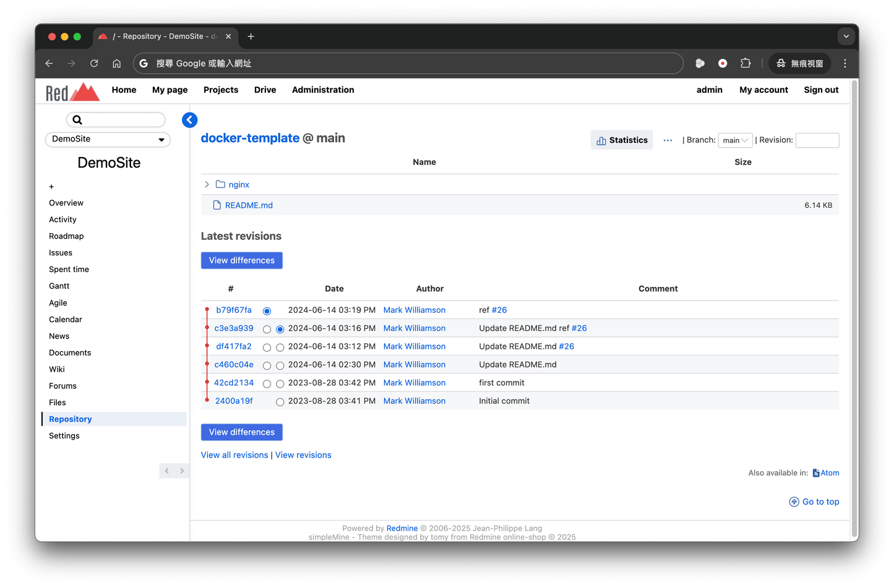Select revision 2400a19f for comparison
The image size is (894, 588).
280,401
